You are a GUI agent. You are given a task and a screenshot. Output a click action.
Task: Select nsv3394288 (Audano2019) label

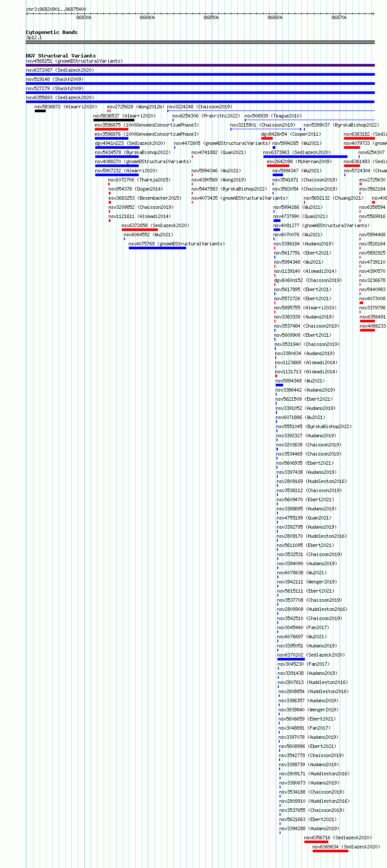click(x=309, y=828)
